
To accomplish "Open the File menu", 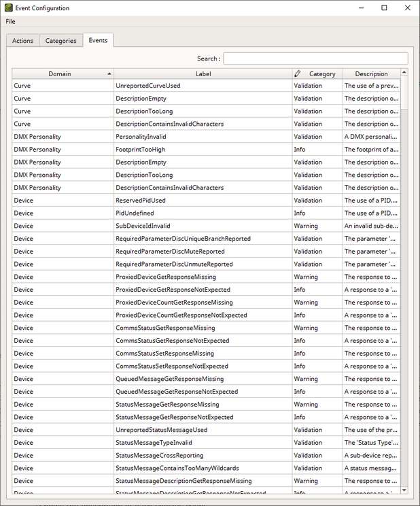I will (x=10, y=21).
